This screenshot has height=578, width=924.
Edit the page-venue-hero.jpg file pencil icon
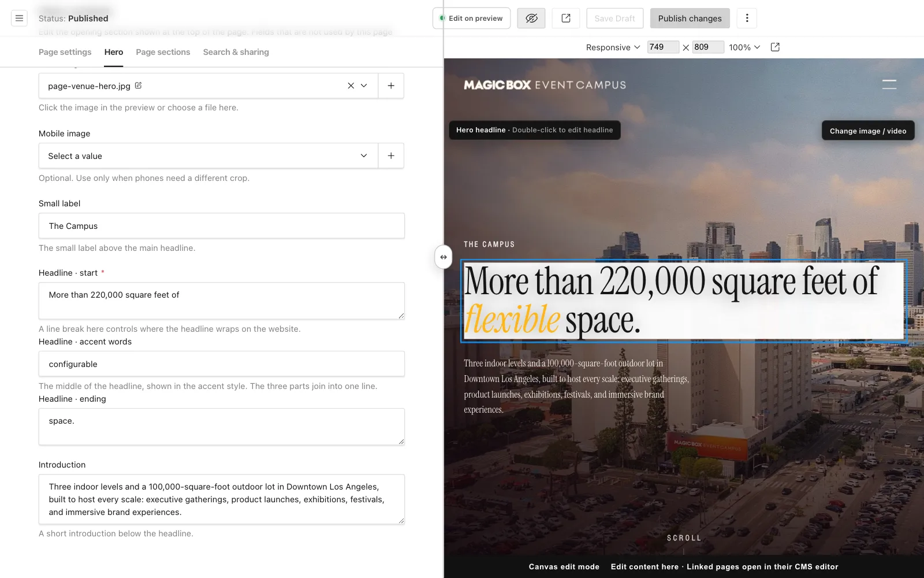[x=138, y=86]
